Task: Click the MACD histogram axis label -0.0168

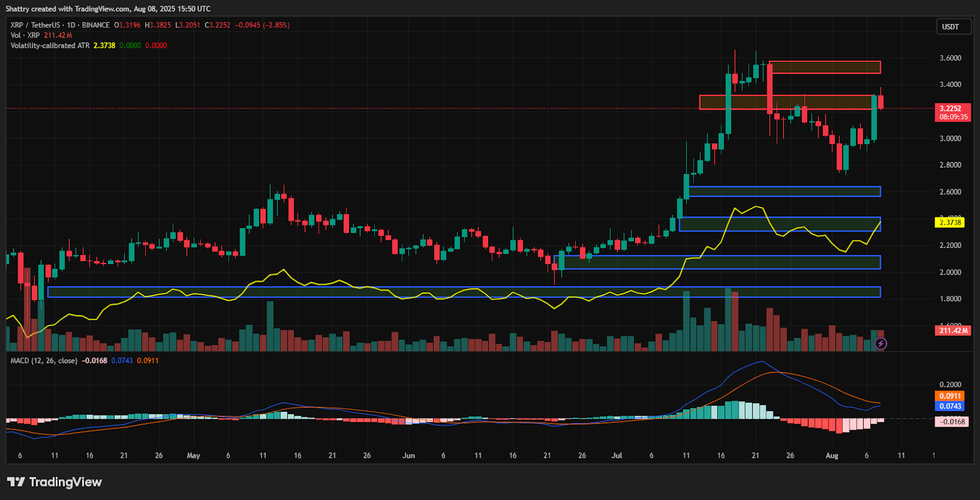Action: click(x=952, y=422)
